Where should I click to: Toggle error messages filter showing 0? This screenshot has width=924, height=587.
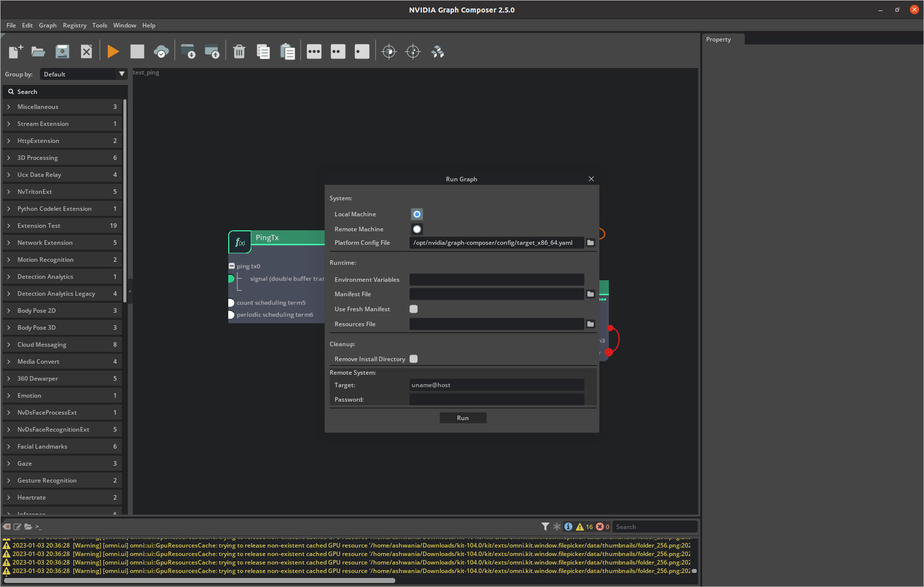602,527
